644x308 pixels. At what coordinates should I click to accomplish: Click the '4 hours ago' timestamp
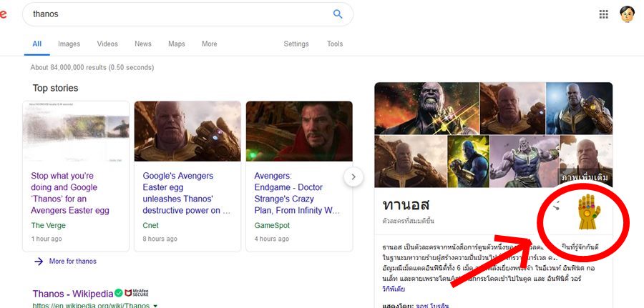271,239
